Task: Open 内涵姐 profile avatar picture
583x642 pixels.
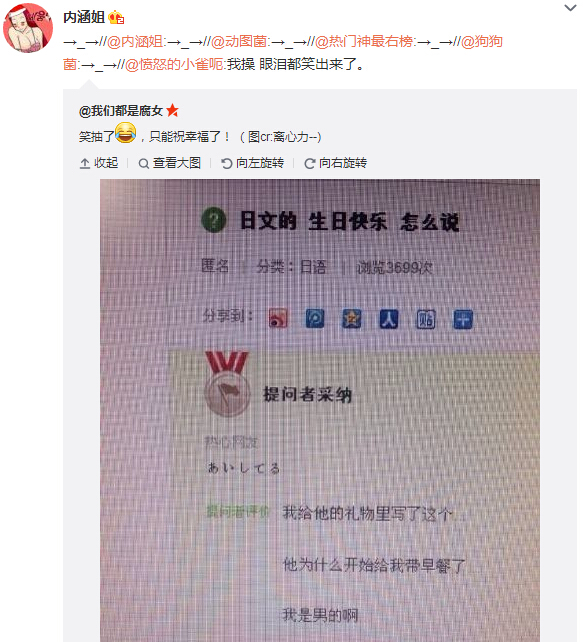Action: (28, 28)
